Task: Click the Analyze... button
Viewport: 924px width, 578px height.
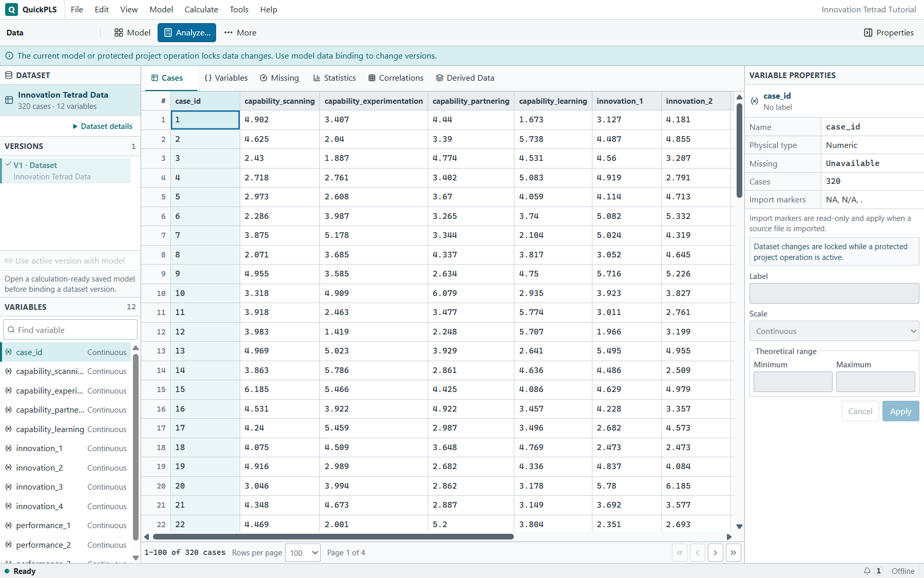Action: (x=187, y=32)
